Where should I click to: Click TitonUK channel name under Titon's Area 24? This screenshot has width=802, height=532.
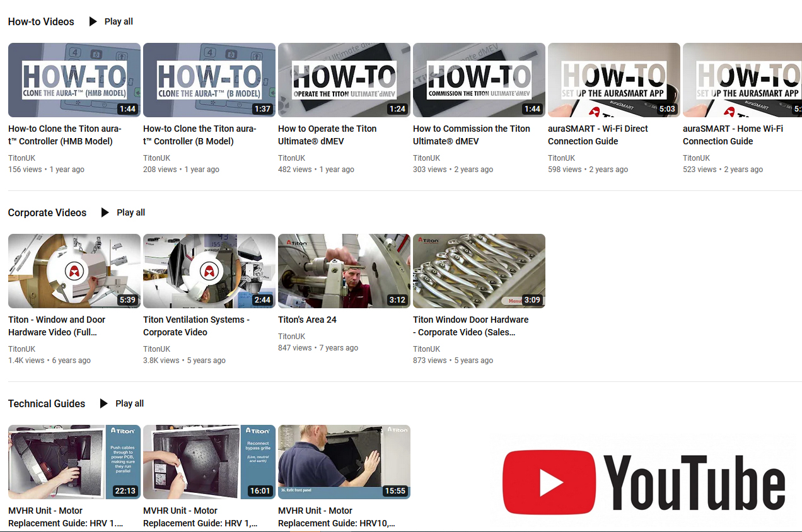tap(291, 337)
